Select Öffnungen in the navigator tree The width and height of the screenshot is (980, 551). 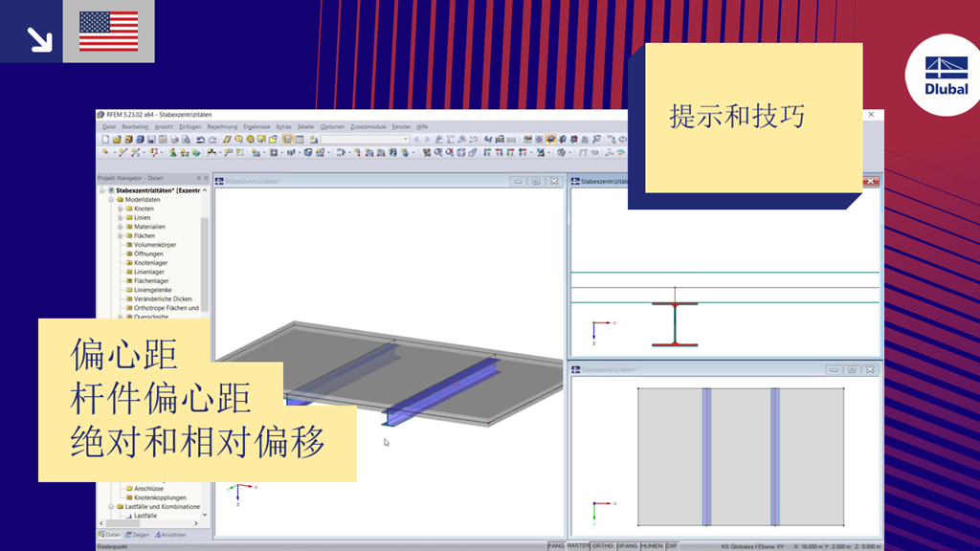coord(148,253)
